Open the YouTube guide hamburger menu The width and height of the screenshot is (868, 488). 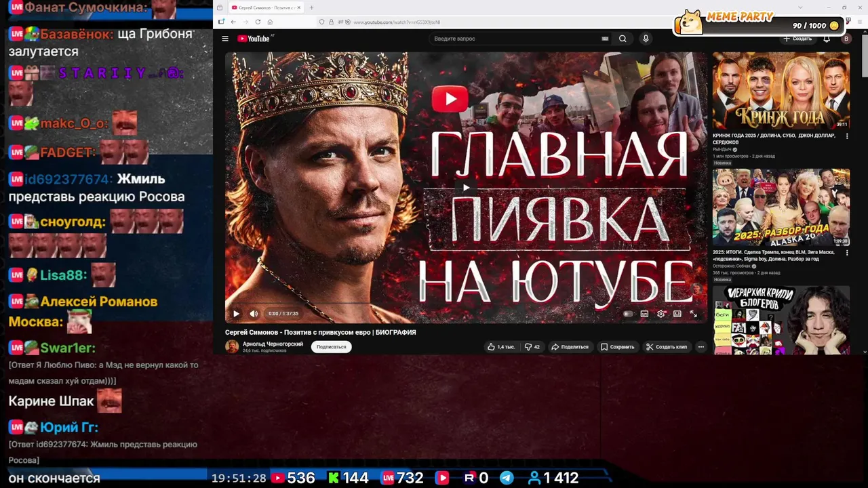(225, 39)
